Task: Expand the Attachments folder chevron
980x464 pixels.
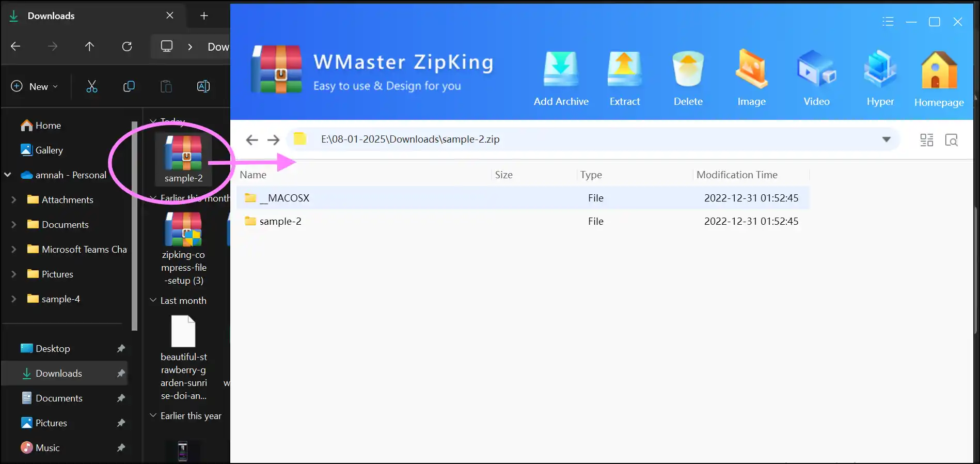Action: click(14, 200)
